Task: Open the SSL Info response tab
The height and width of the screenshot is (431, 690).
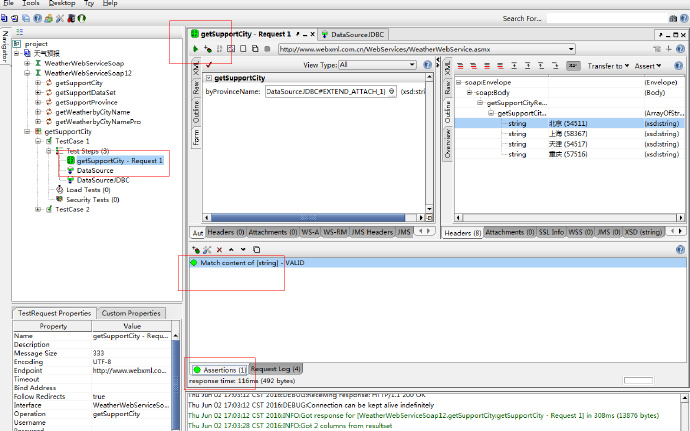Action: pyautogui.click(x=551, y=232)
